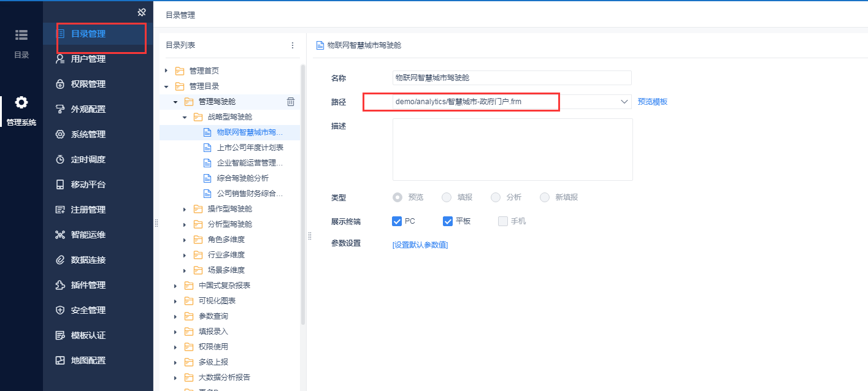
Task: Open the 目录 list icon in the left rail
Action: [21, 35]
